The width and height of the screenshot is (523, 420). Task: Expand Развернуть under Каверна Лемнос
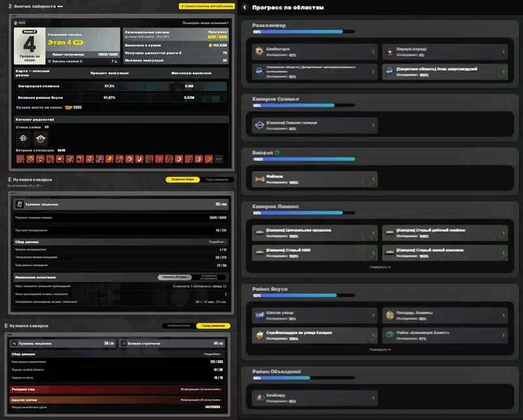(380, 267)
